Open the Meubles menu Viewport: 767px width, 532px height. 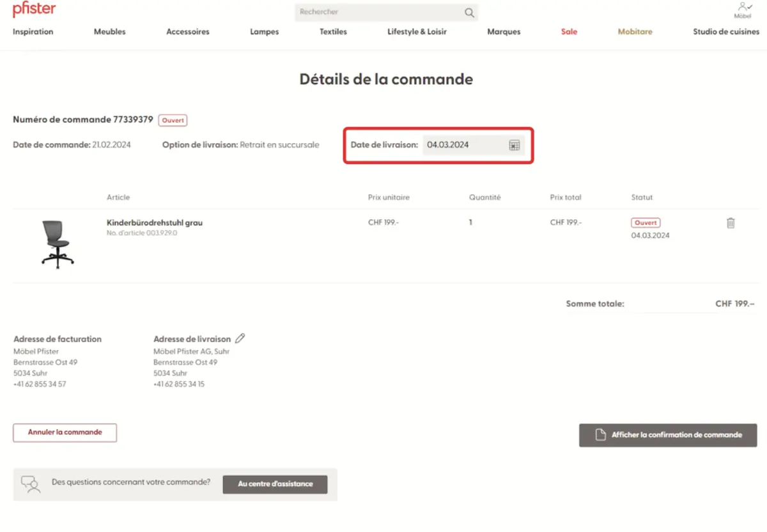pos(110,32)
